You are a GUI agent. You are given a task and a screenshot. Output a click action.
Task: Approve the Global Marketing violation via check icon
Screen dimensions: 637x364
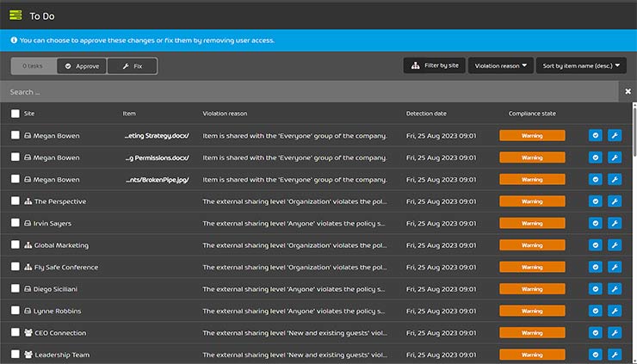[596, 245]
